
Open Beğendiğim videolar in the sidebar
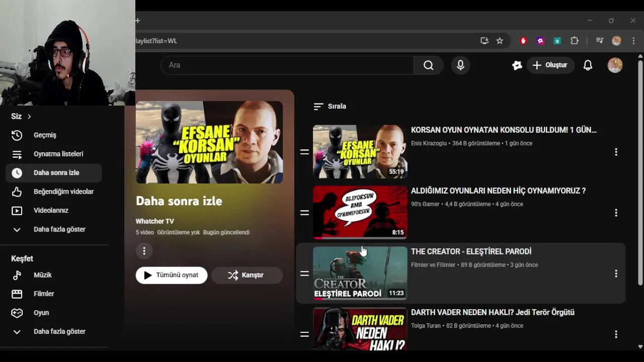coord(54,192)
